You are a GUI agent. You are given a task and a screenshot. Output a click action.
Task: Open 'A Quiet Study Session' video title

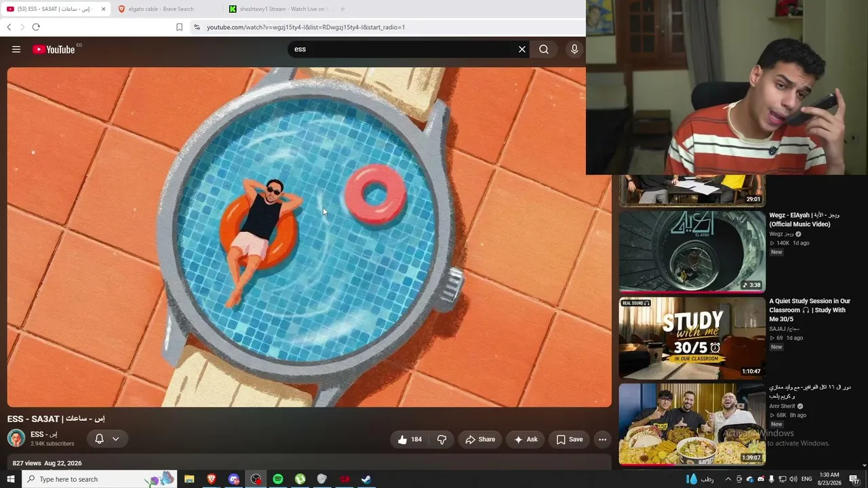coord(810,310)
